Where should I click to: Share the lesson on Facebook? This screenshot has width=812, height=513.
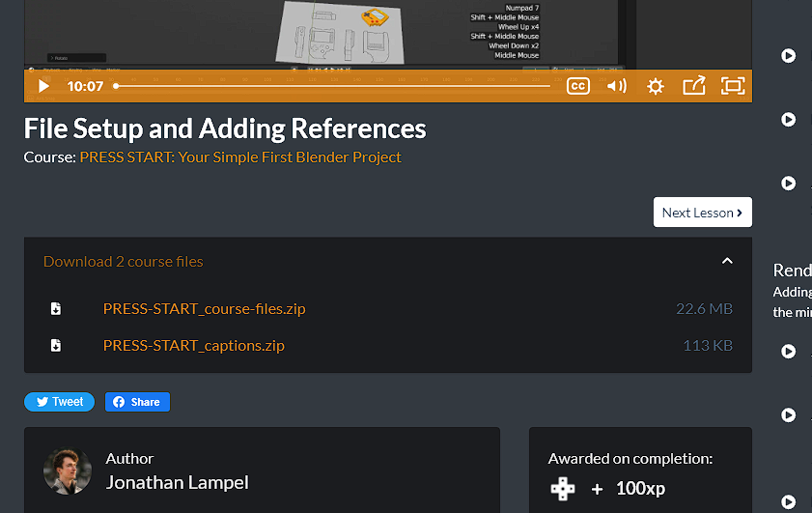coord(137,402)
